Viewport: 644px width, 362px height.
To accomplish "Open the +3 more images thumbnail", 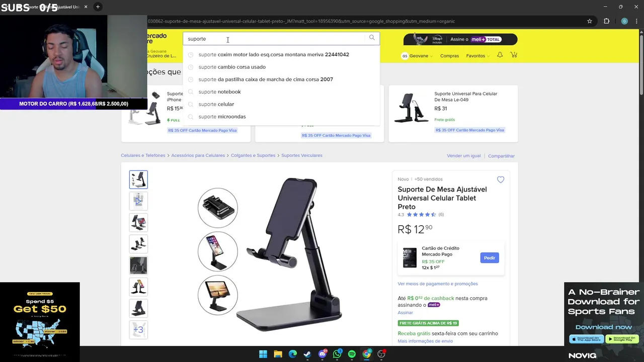I will point(138,330).
